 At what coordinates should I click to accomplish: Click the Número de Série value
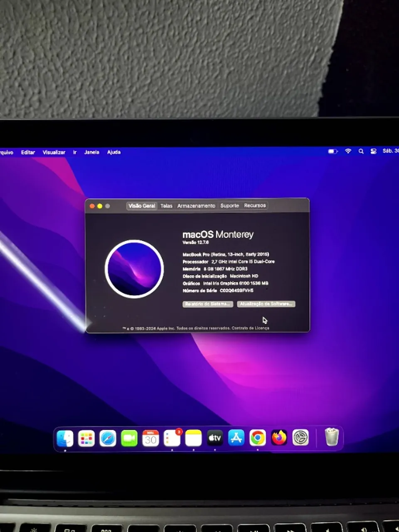click(x=236, y=291)
